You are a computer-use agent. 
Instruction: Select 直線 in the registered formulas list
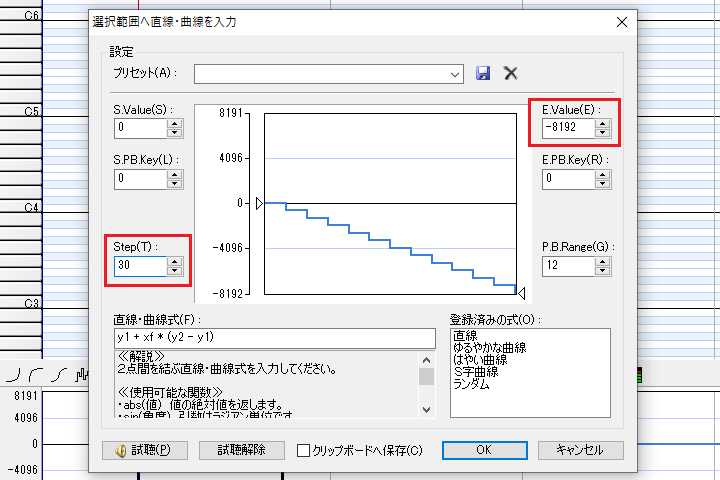point(465,335)
